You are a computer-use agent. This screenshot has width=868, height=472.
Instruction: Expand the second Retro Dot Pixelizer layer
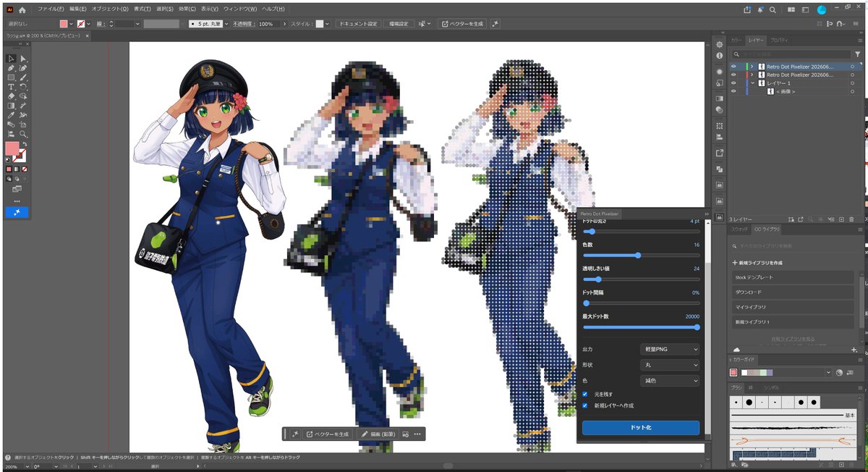tap(752, 75)
